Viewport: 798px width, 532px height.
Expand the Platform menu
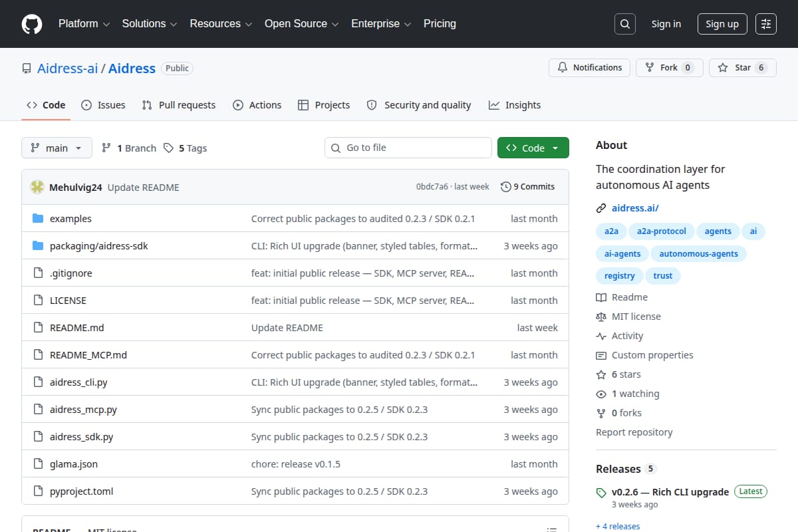(84, 24)
